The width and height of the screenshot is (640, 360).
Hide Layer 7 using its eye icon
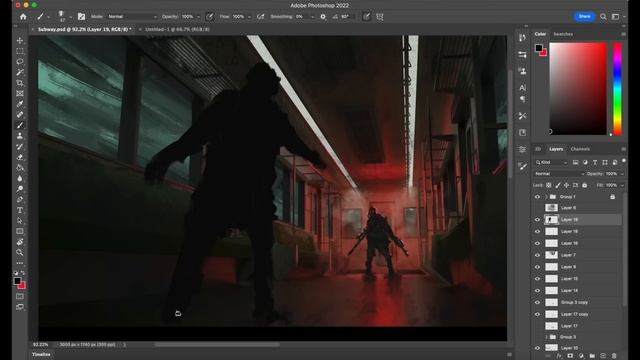tap(537, 255)
